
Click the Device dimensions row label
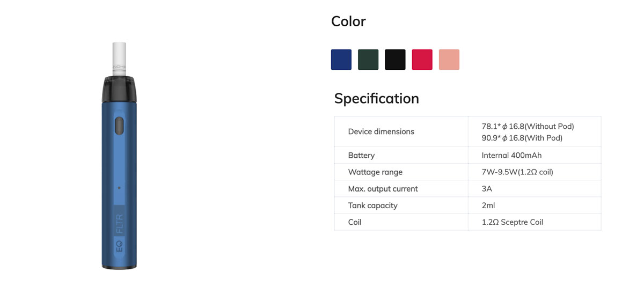click(x=381, y=131)
